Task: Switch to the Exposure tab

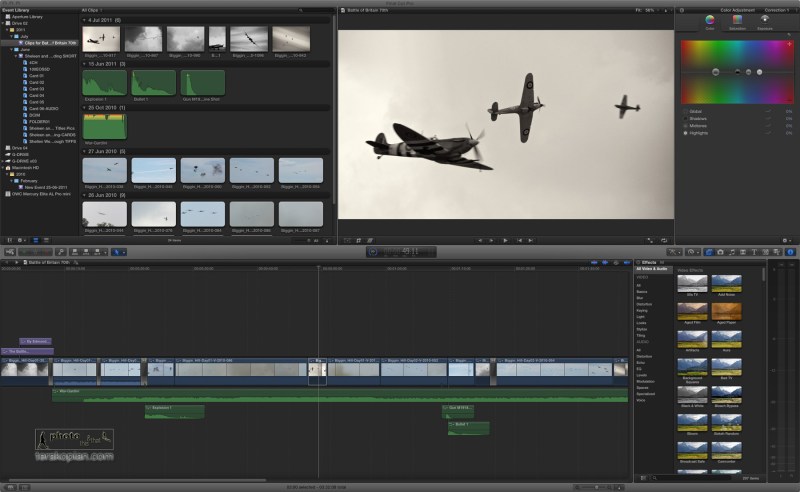Action: 765,21
